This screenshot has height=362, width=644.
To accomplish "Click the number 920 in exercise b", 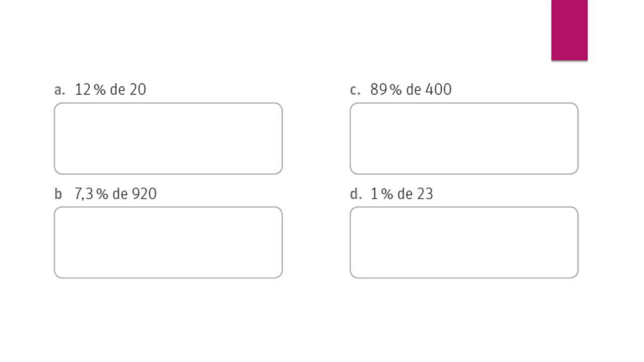I will click(144, 194).
